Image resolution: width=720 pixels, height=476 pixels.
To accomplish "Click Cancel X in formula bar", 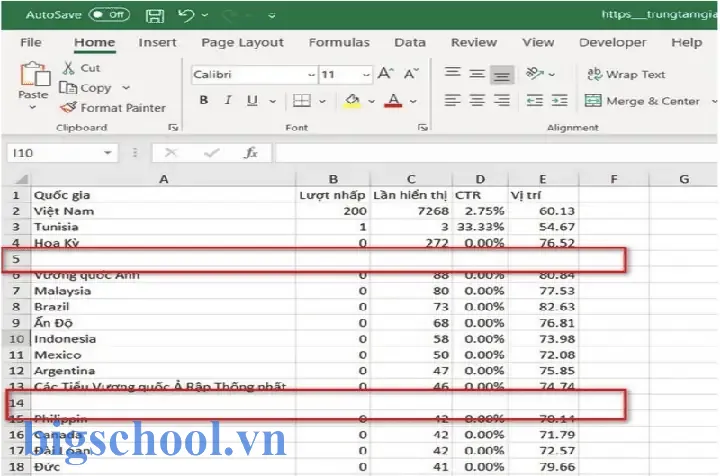I will click(x=171, y=152).
